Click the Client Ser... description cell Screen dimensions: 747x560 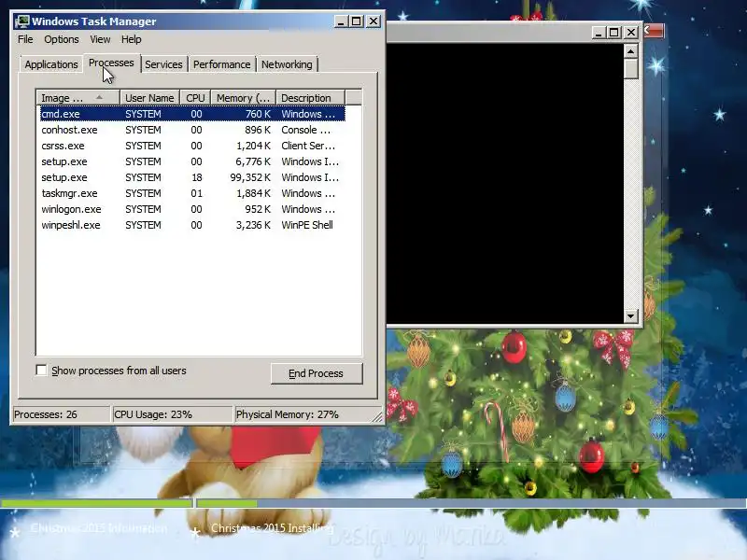point(308,146)
